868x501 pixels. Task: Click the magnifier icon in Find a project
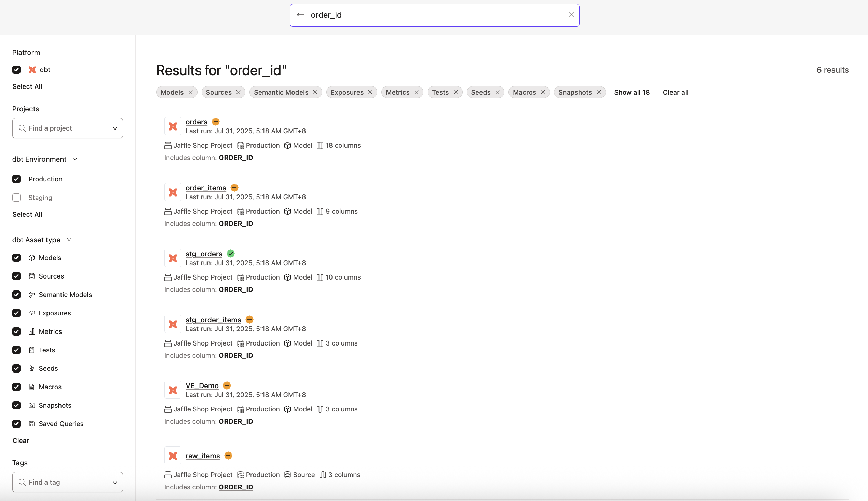point(22,128)
